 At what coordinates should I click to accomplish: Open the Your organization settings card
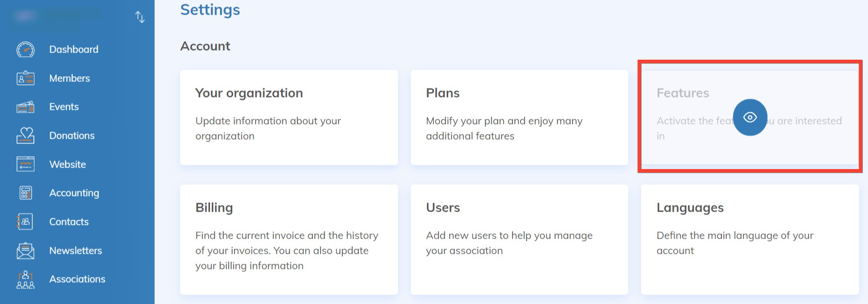[289, 117]
